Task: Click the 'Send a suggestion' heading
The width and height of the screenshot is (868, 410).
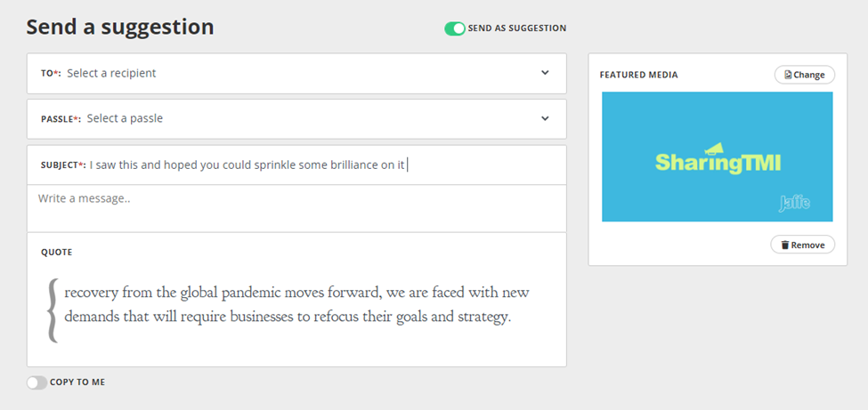Action: click(x=120, y=28)
